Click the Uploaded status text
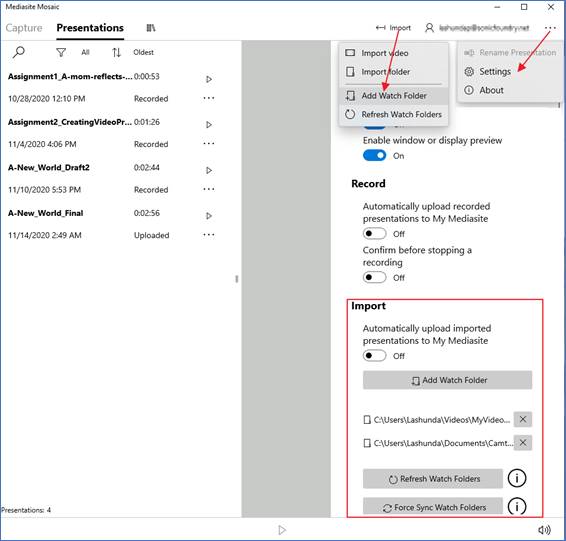 152,235
